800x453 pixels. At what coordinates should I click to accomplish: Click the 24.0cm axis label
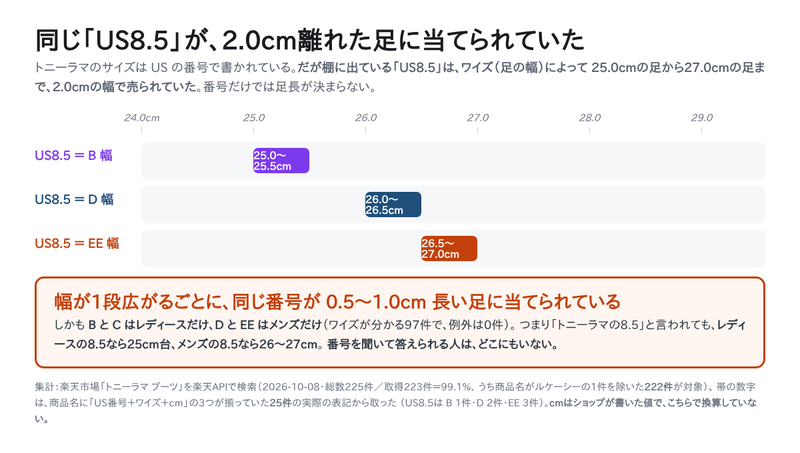[141, 118]
